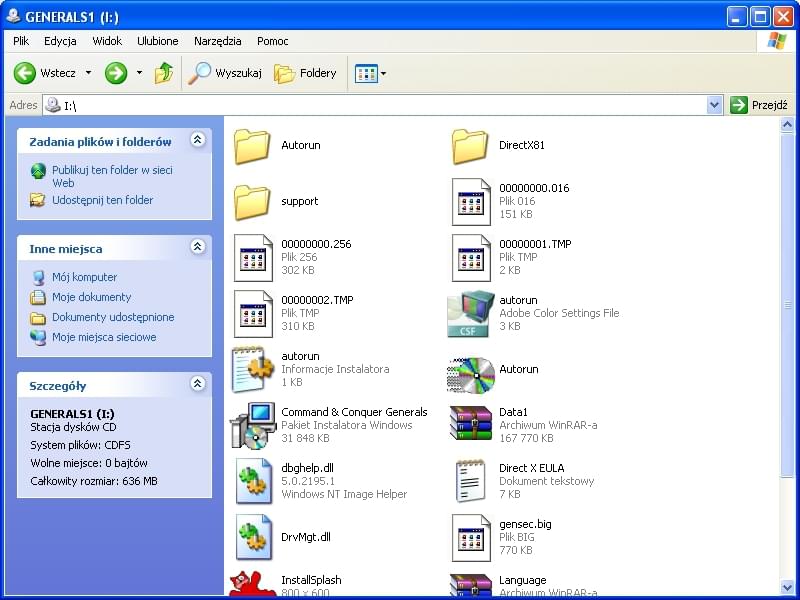Viewport: 800px width, 600px height.
Task: Click the green forward arrow button
Action: 116,73
